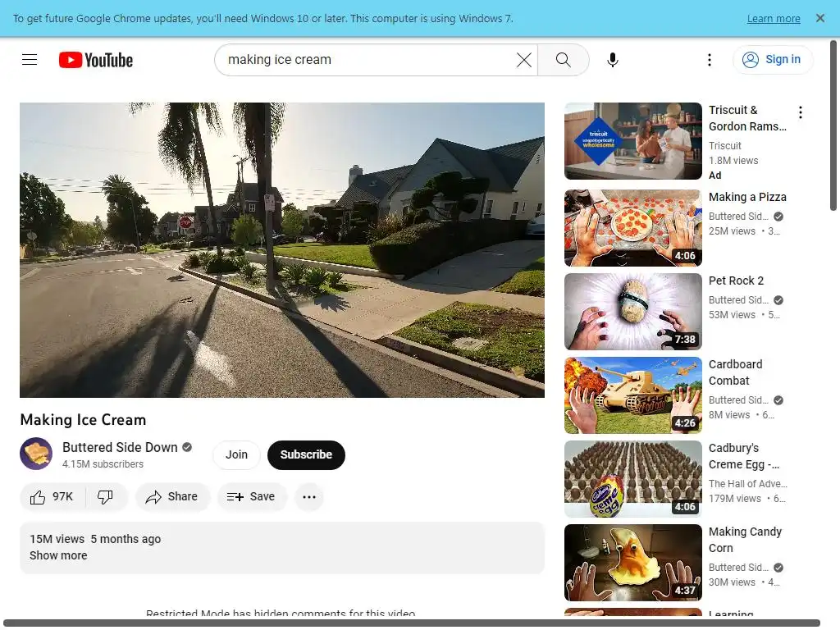The image size is (840, 630).
Task: Open the Cardboard Combat thumbnail
Action: pyautogui.click(x=632, y=395)
